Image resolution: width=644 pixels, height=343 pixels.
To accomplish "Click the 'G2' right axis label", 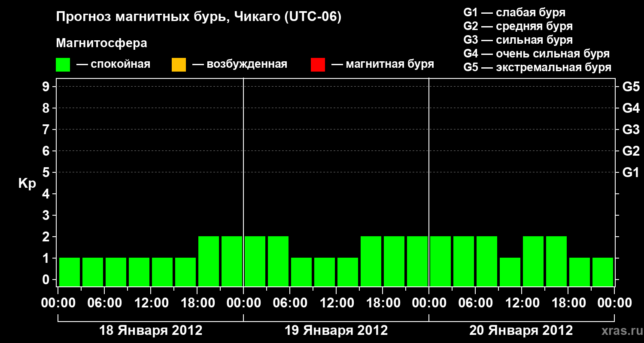I will click(x=631, y=151).
